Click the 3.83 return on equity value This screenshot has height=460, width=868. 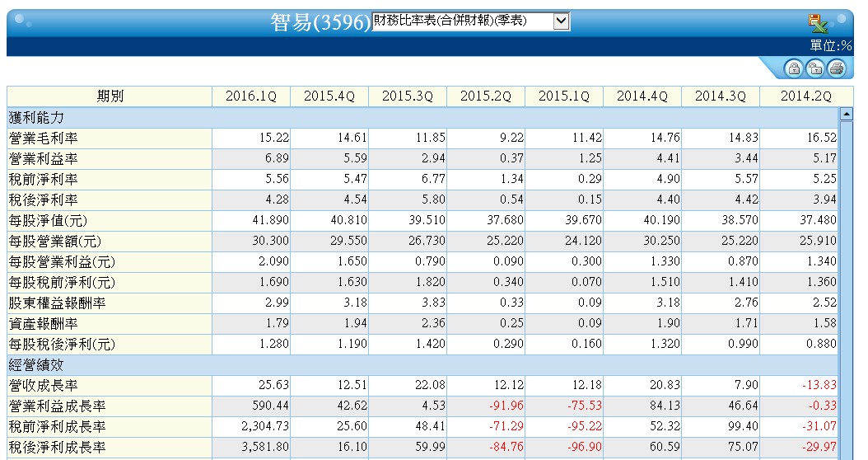(x=433, y=303)
